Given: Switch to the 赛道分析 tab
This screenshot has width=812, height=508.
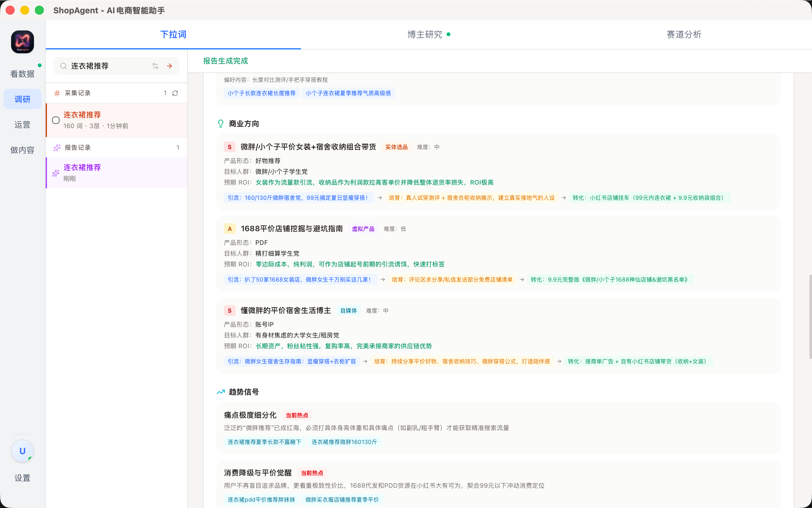Looking at the screenshot, I should click(684, 35).
